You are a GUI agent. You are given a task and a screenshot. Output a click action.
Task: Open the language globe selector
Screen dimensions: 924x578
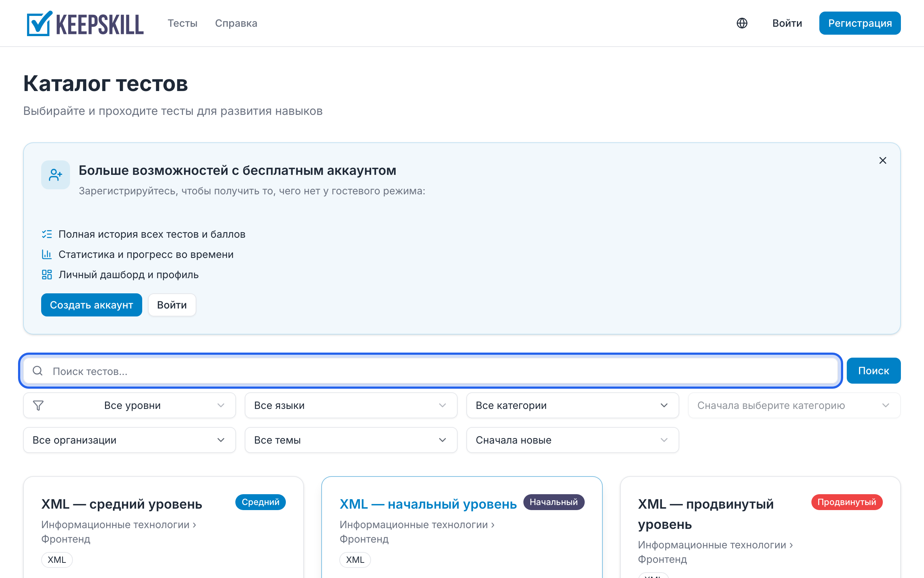(742, 23)
